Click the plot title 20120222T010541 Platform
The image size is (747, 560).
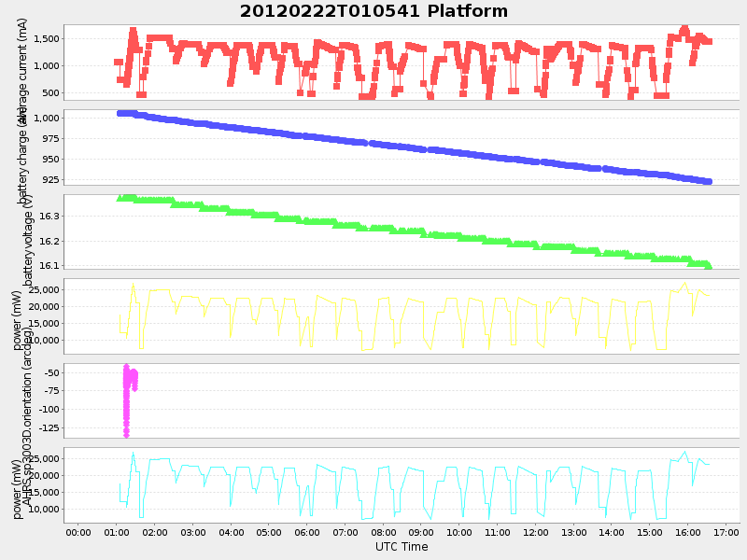pos(371,11)
